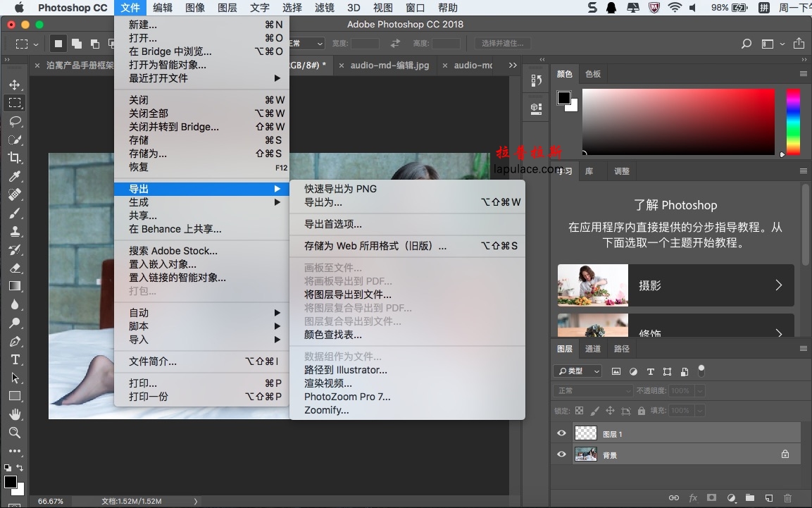Select the Brush tool
Image resolution: width=812 pixels, height=508 pixels.
[x=15, y=213]
